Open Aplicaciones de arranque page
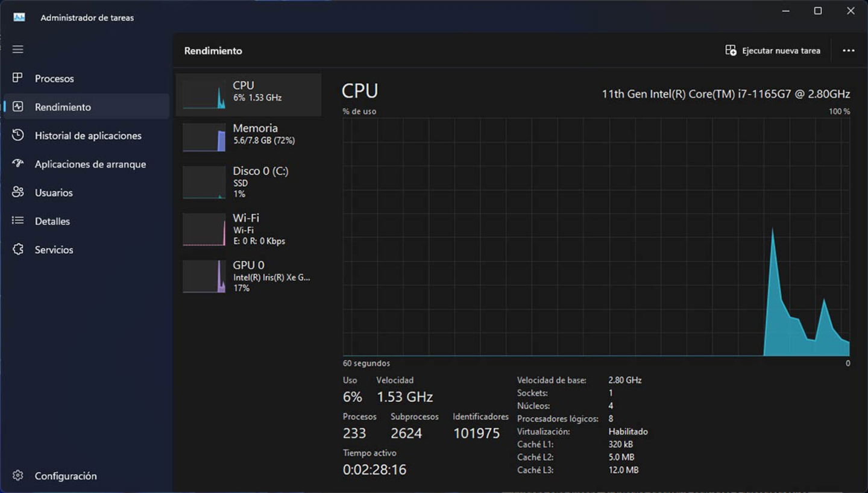 [x=86, y=164]
